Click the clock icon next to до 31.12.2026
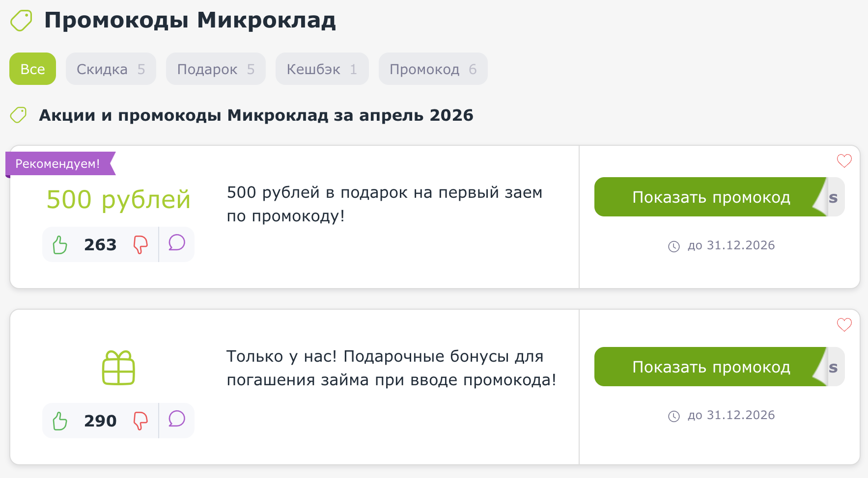The image size is (868, 478). pyautogui.click(x=674, y=246)
